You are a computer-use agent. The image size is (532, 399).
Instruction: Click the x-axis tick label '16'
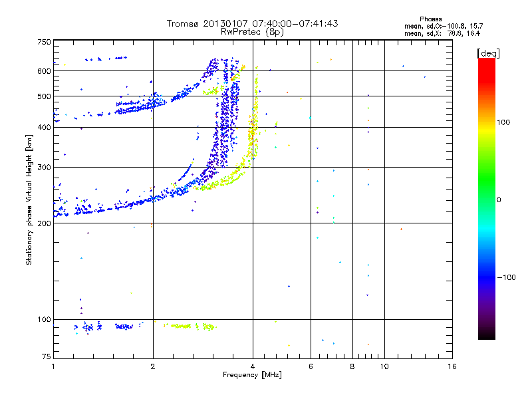click(x=452, y=366)
